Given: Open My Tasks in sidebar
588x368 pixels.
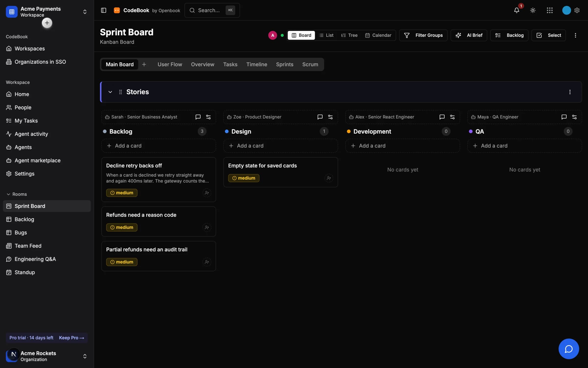Looking at the screenshot, I should tap(47, 121).
